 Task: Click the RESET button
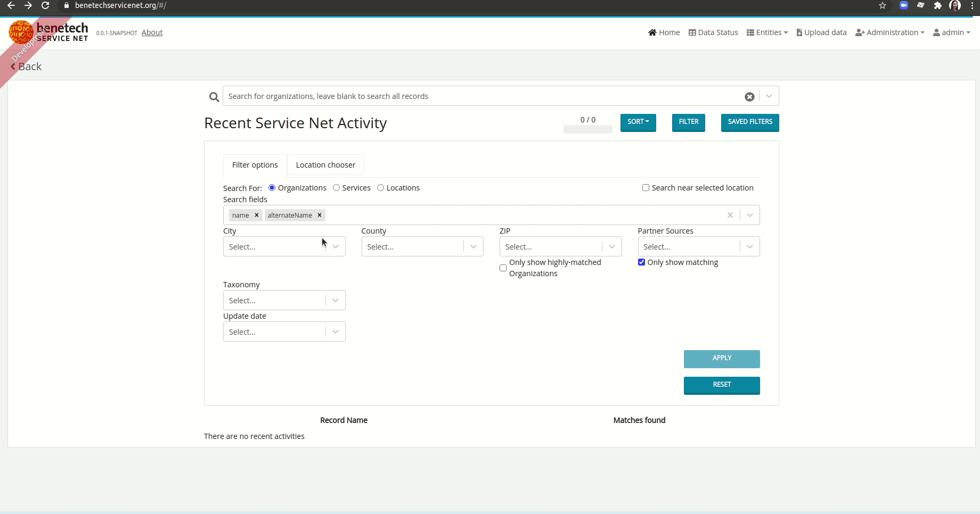tap(722, 385)
